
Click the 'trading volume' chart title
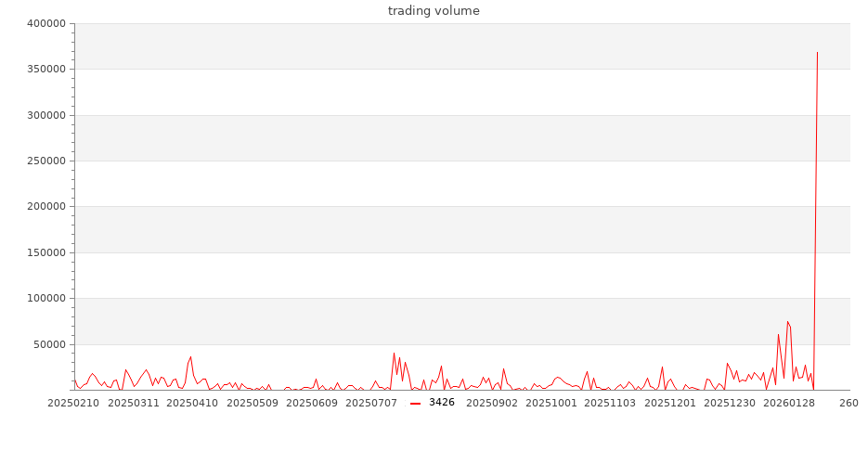tap(434, 11)
